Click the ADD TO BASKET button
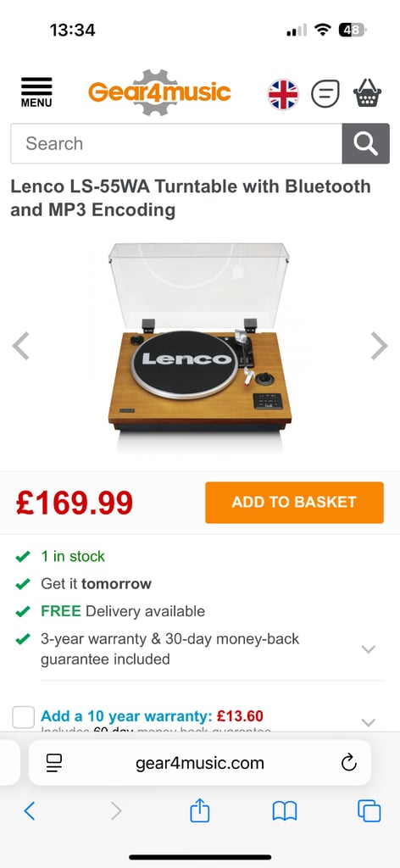Viewport: 400px width, 868px height. coord(294,503)
